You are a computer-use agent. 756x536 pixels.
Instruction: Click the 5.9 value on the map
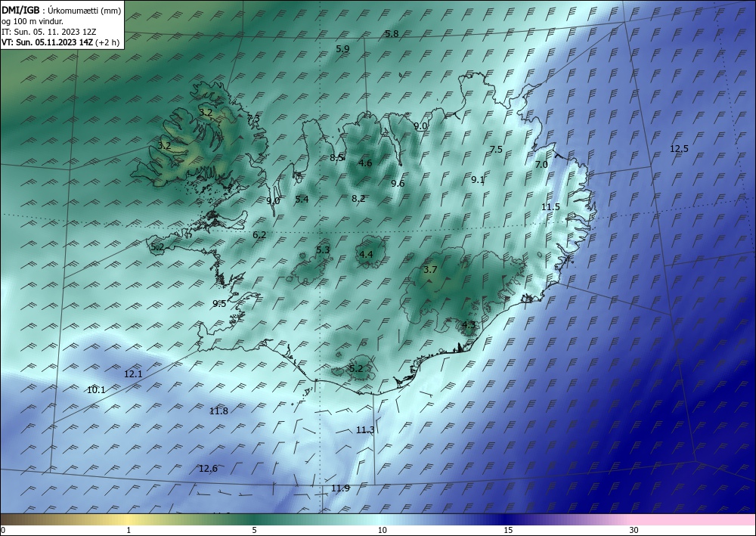pyautogui.click(x=342, y=48)
